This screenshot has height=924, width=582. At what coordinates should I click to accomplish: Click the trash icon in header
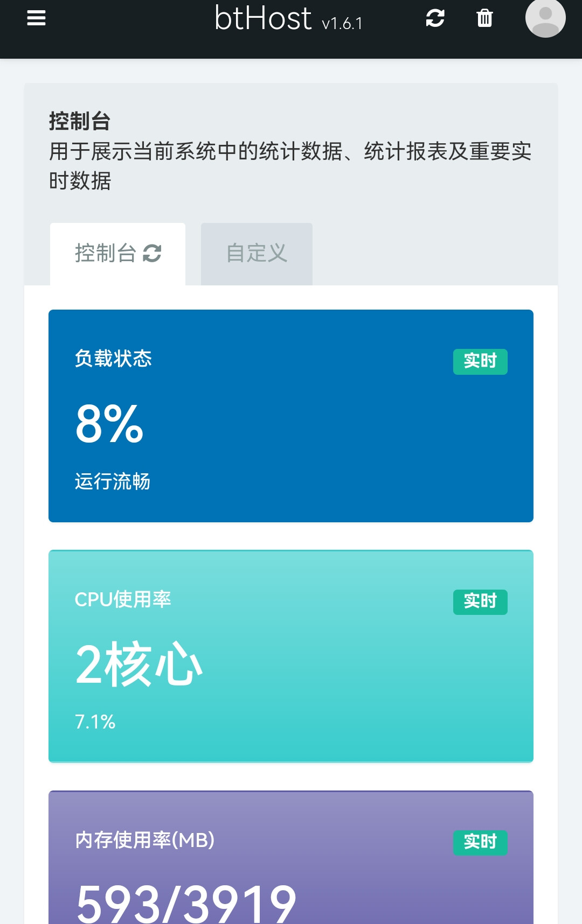(484, 18)
